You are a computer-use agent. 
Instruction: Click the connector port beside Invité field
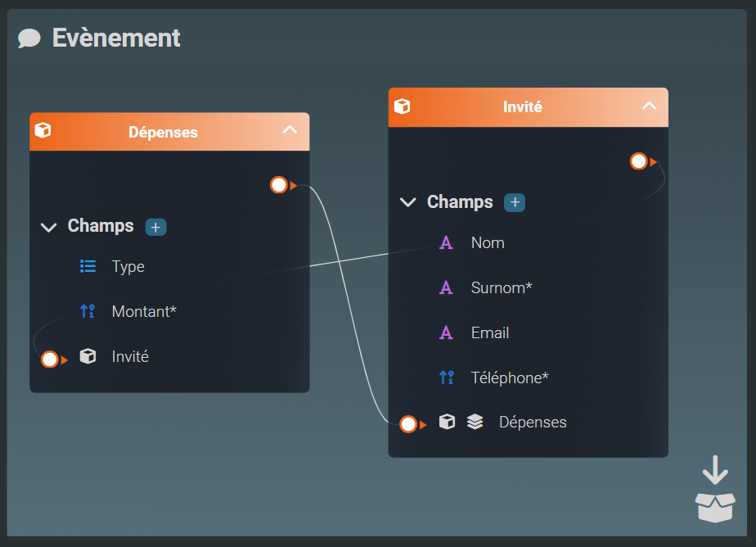coord(50,359)
